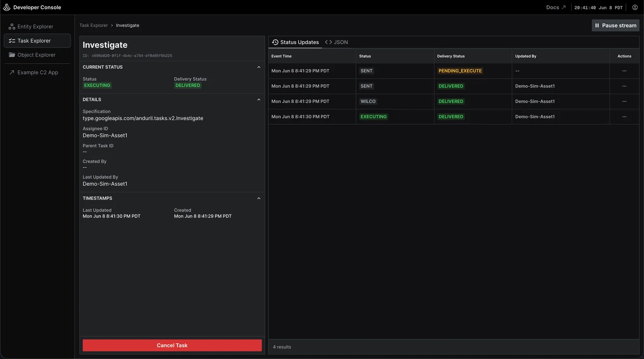This screenshot has width=644, height=359.
Task: Click the pause icon in Pause stream
Action: coord(597,25)
